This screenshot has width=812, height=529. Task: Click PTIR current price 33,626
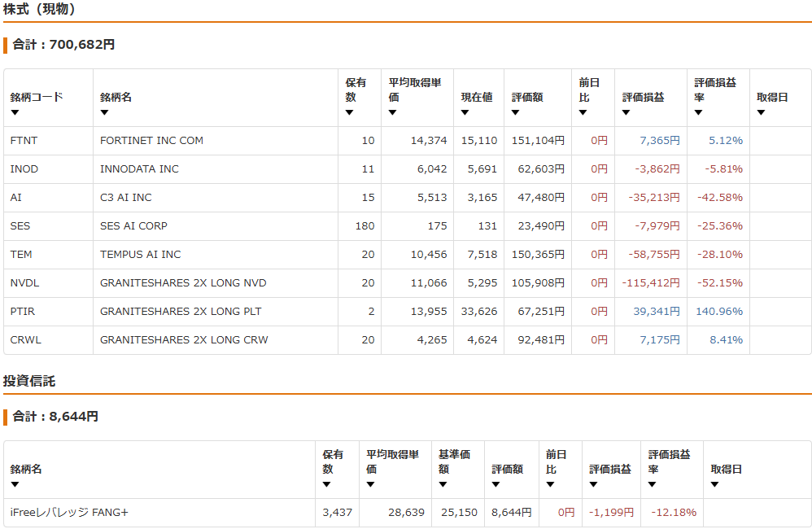point(479,312)
